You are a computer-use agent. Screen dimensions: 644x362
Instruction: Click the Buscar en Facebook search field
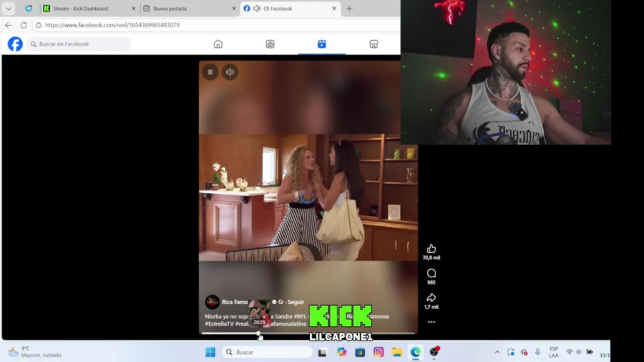pos(78,44)
